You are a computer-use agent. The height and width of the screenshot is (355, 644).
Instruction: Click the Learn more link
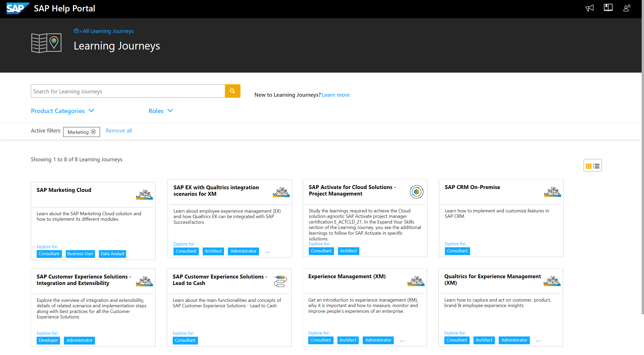click(x=335, y=95)
